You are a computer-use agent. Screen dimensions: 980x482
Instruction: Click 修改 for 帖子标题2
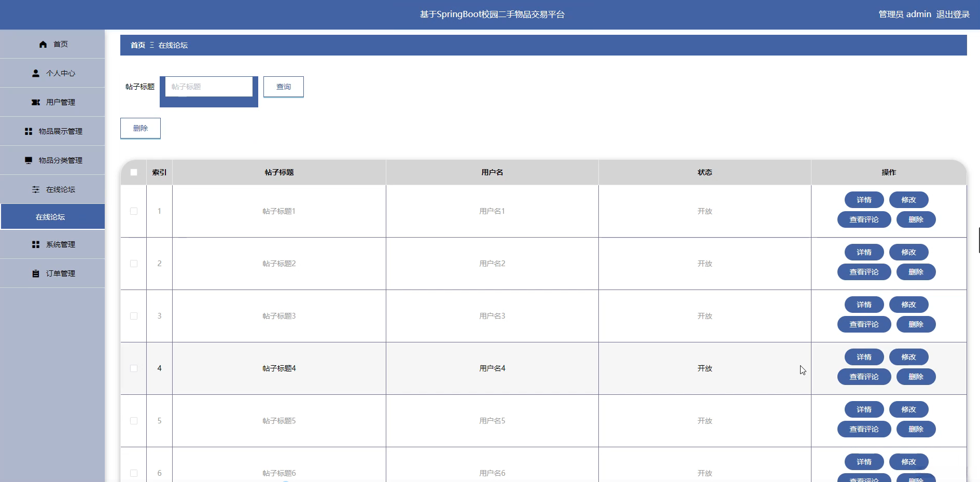(909, 252)
